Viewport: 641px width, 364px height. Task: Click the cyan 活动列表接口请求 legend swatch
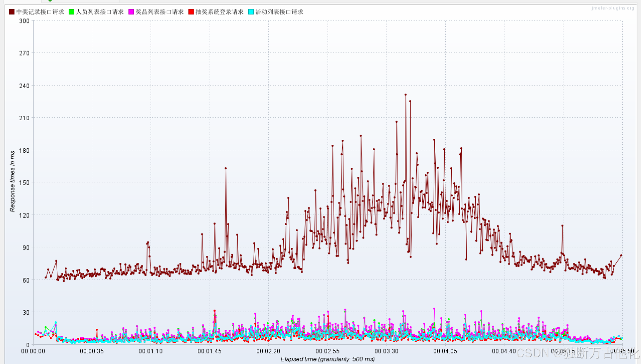click(251, 12)
